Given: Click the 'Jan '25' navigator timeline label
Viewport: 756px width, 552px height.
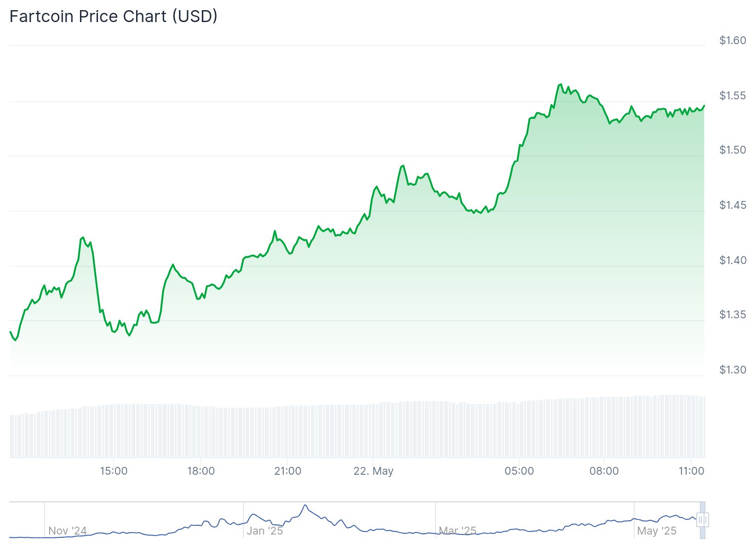Looking at the screenshot, I should [265, 531].
